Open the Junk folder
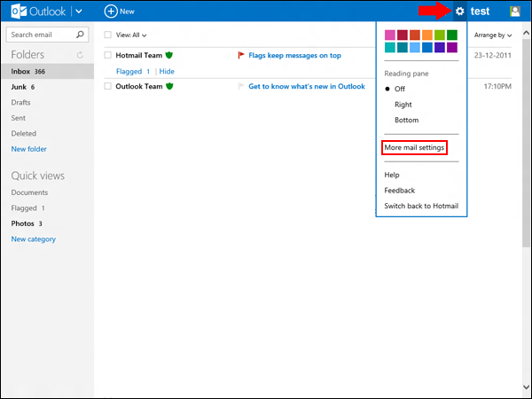 23,87
